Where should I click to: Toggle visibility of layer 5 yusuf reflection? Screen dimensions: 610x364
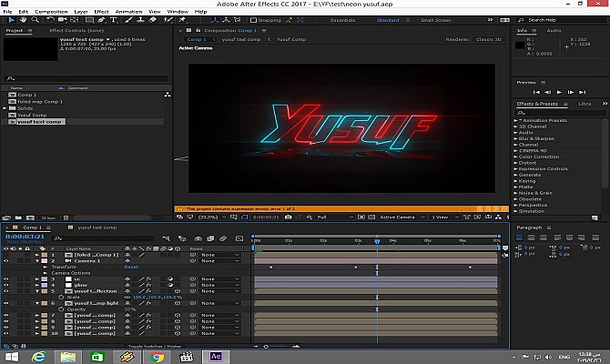pos(5,291)
